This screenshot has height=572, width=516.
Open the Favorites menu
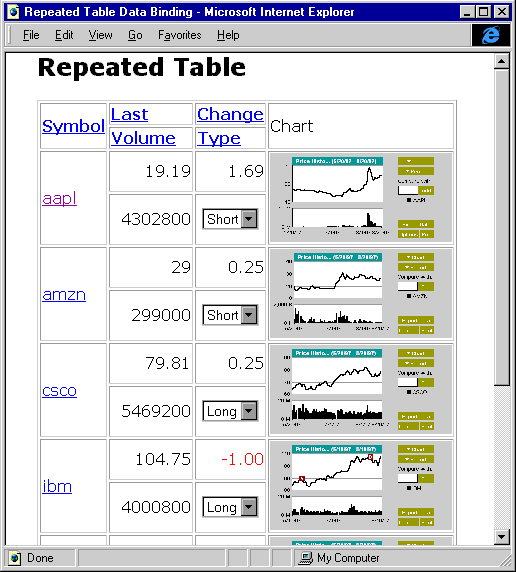(x=180, y=35)
